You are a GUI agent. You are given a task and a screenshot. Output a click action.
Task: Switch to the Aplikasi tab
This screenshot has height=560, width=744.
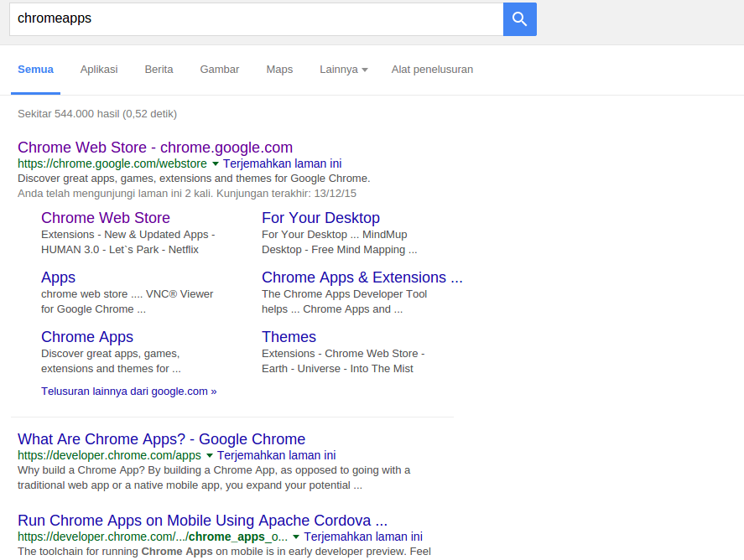pyautogui.click(x=99, y=70)
